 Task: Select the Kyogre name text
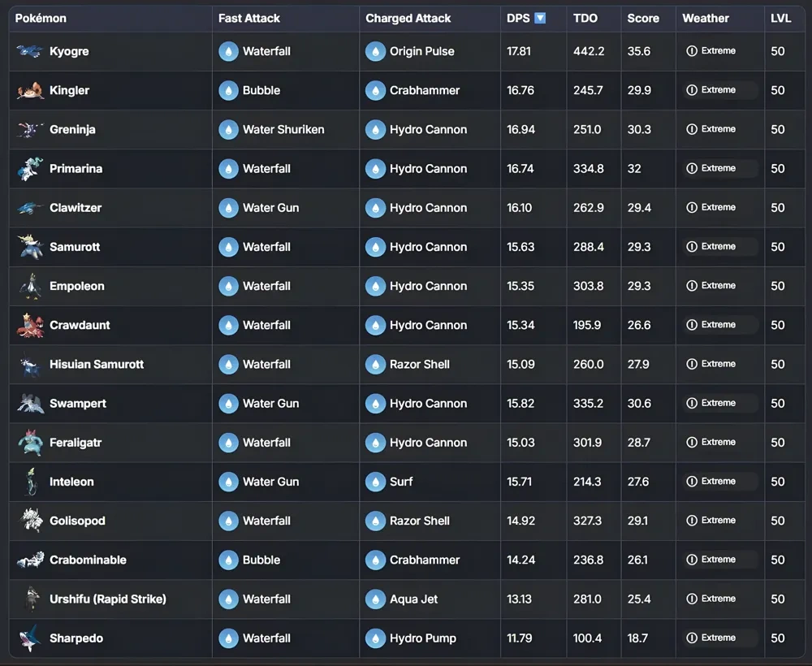pyautogui.click(x=69, y=51)
